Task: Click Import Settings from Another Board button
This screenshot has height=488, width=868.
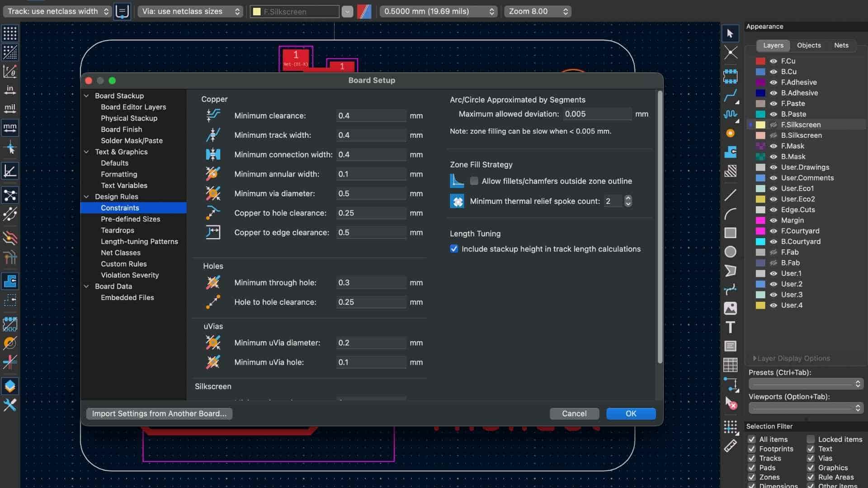Action: point(159,413)
